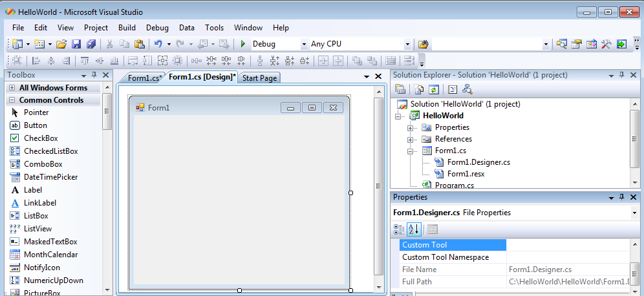The width and height of the screenshot is (644, 296).
Task: Open the Properties Window toolbar icon
Action: click(x=577, y=44)
